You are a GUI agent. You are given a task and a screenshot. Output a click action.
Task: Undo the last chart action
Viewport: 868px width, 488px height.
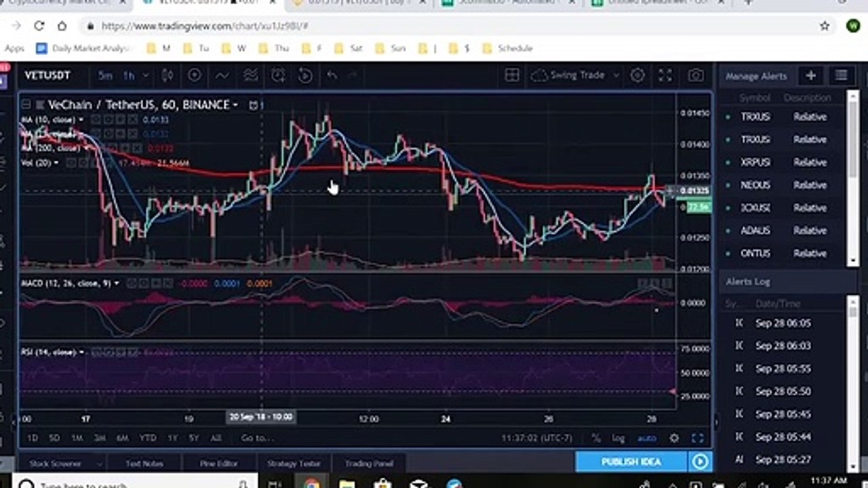332,75
